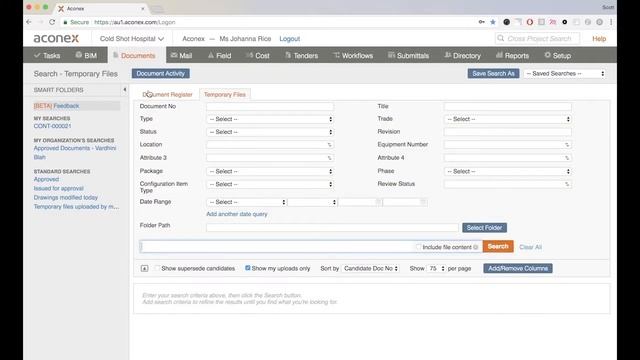Image resolution: width=640 pixels, height=360 pixels.
Task: Click the Location lookup field
Action: coord(270,145)
